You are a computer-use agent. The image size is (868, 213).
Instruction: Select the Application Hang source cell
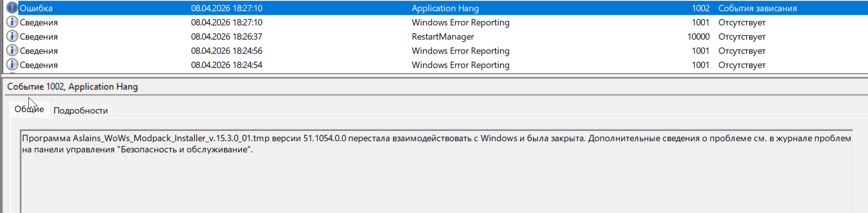(445, 8)
